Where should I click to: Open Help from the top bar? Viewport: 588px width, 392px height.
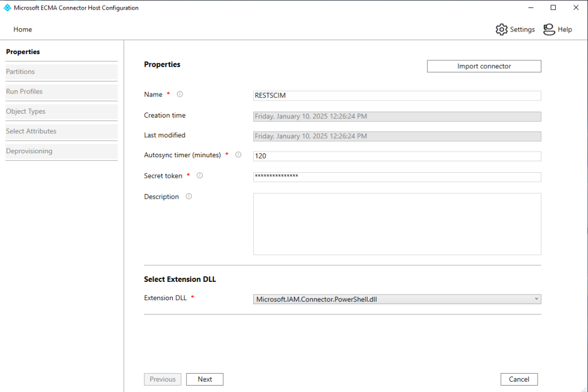click(x=557, y=29)
